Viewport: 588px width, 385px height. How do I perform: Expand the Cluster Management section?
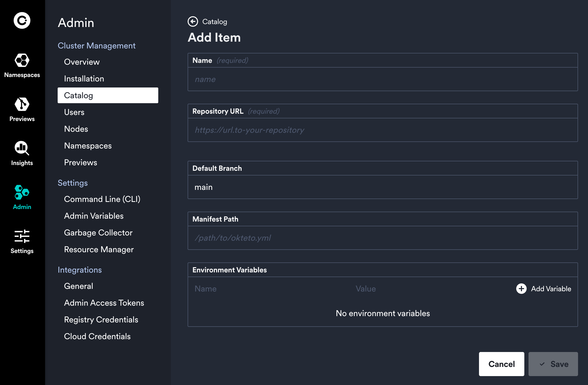pyautogui.click(x=97, y=46)
